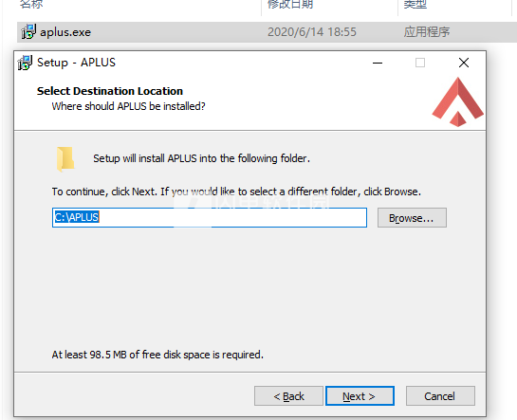Open the Browse... folder dialog
This screenshot has height=420, width=517.
click(x=412, y=217)
